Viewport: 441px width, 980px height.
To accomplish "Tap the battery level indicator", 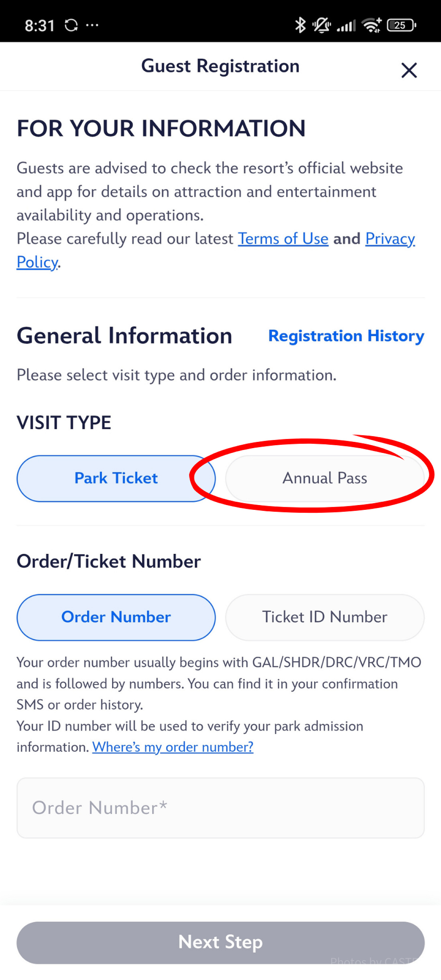I will (401, 25).
